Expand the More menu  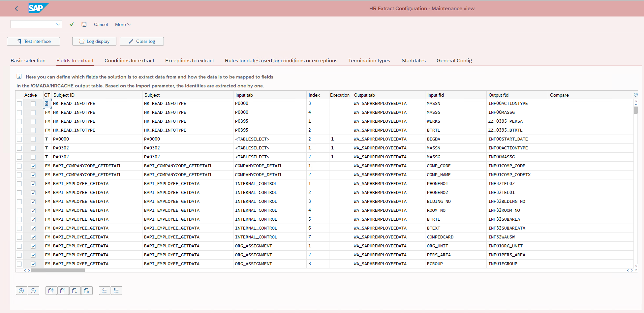pyautogui.click(x=123, y=24)
